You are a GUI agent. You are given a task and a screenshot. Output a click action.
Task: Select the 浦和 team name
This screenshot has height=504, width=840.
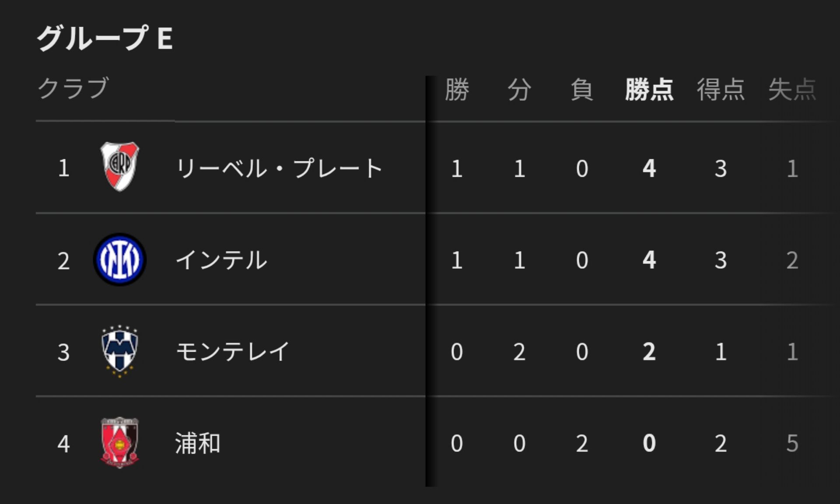pyautogui.click(x=197, y=443)
